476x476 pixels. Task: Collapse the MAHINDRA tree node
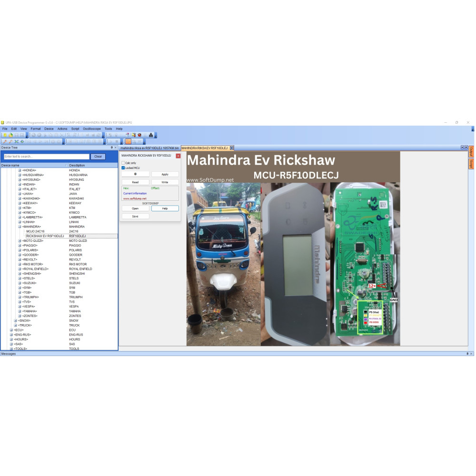[x=20, y=227]
